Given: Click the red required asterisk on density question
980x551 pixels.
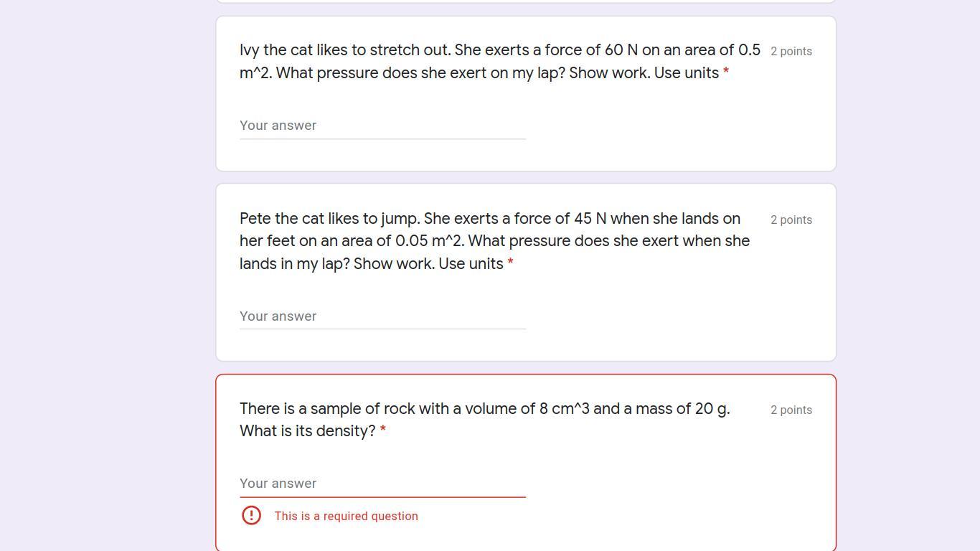Looking at the screenshot, I should pyautogui.click(x=383, y=430).
